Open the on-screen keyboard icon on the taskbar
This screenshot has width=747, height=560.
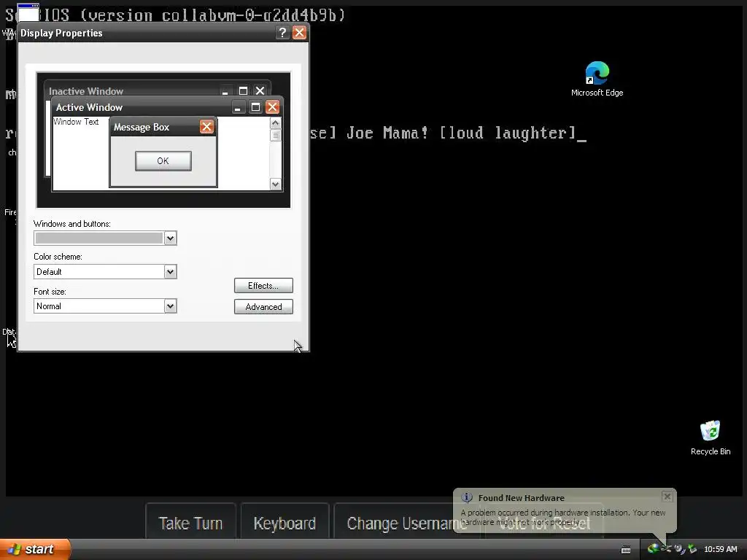coord(626,550)
